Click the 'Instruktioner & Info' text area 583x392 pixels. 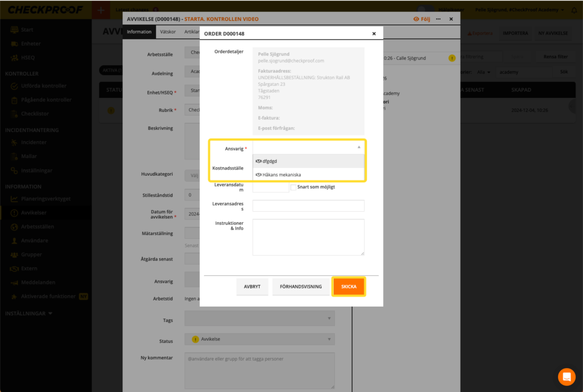pyautogui.click(x=308, y=237)
